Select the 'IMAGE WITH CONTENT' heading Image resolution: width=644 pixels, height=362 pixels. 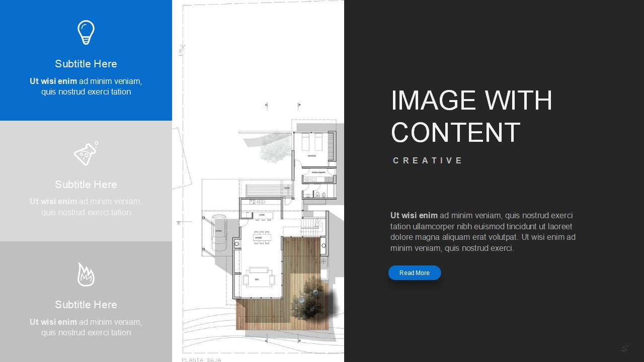[x=471, y=116]
